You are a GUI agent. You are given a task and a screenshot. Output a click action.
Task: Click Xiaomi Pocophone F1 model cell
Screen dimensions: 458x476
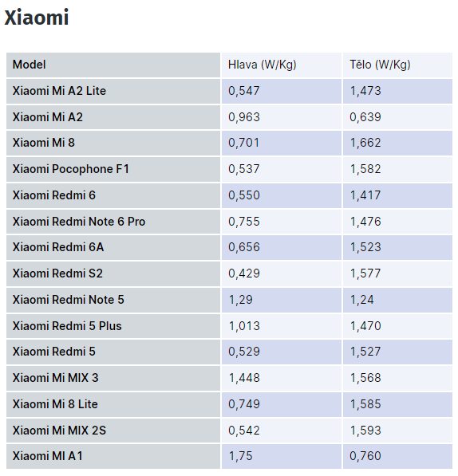(113, 169)
